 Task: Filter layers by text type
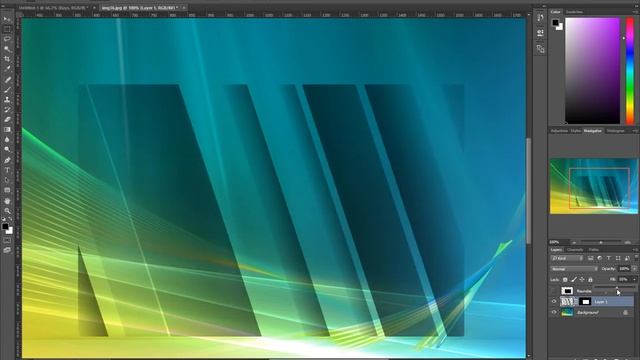609,258
